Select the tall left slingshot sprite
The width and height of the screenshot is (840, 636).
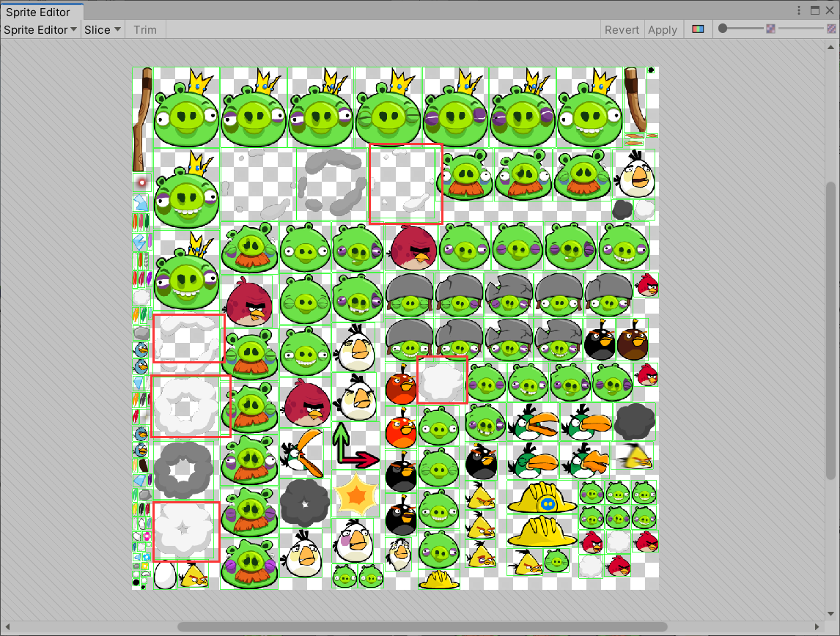[x=142, y=119]
